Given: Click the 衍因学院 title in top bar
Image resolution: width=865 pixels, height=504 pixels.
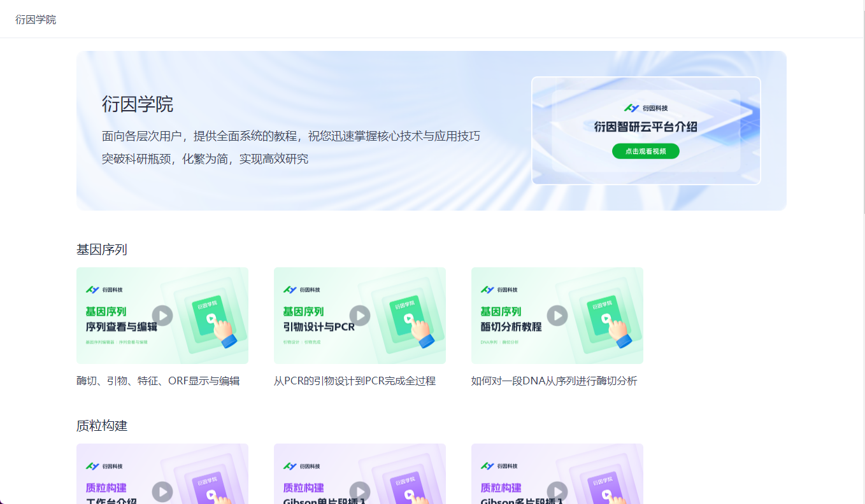Looking at the screenshot, I should (x=36, y=20).
